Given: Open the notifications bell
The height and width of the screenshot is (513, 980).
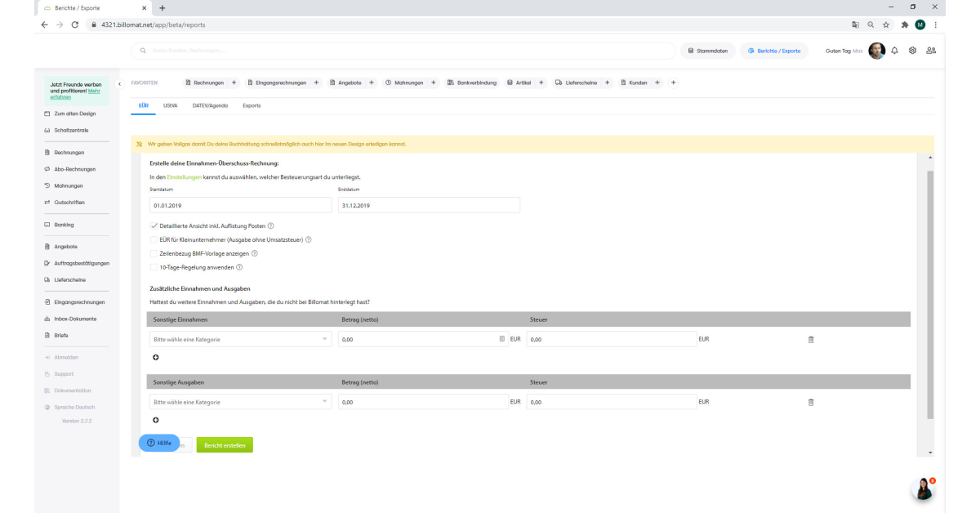Looking at the screenshot, I should [894, 51].
